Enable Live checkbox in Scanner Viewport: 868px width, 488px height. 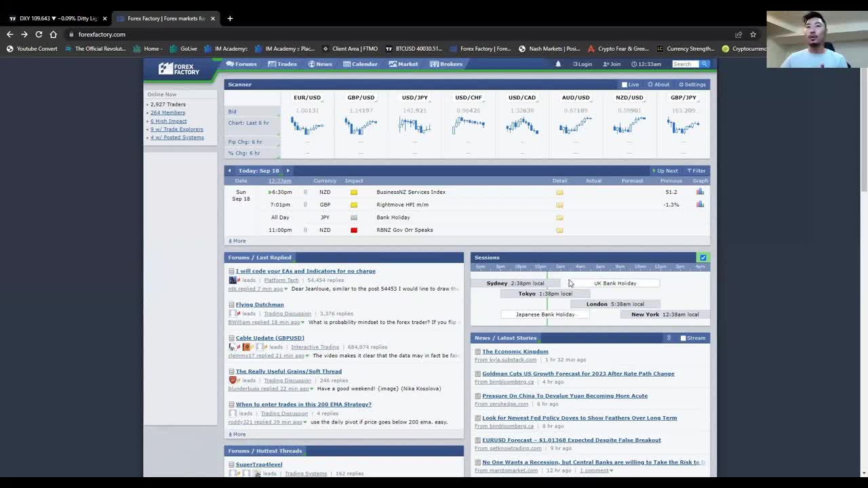[x=625, y=85]
